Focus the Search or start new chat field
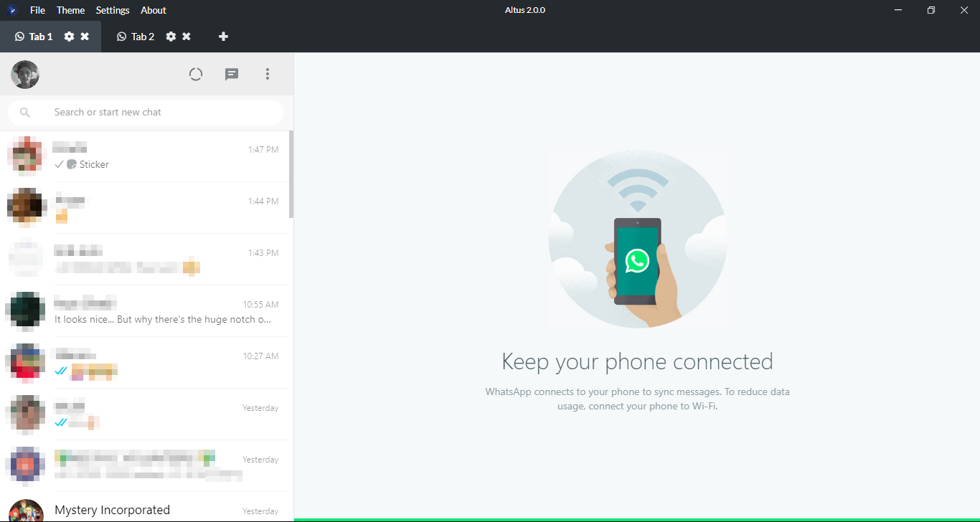 point(146,113)
